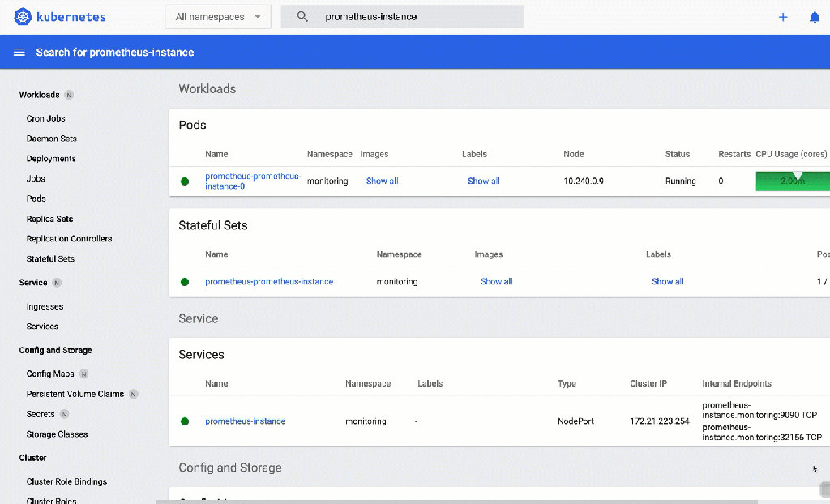Click the search field containing prometheus-instance

(402, 17)
